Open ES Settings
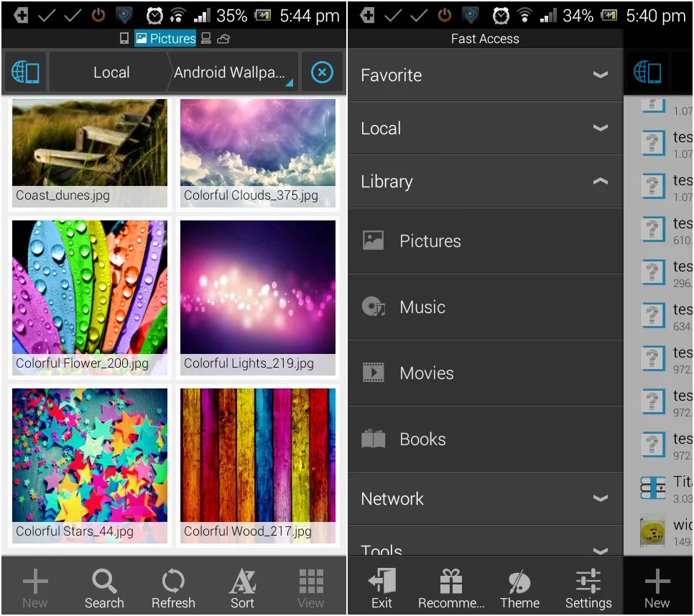This screenshot has height=616, width=694. tap(588, 587)
